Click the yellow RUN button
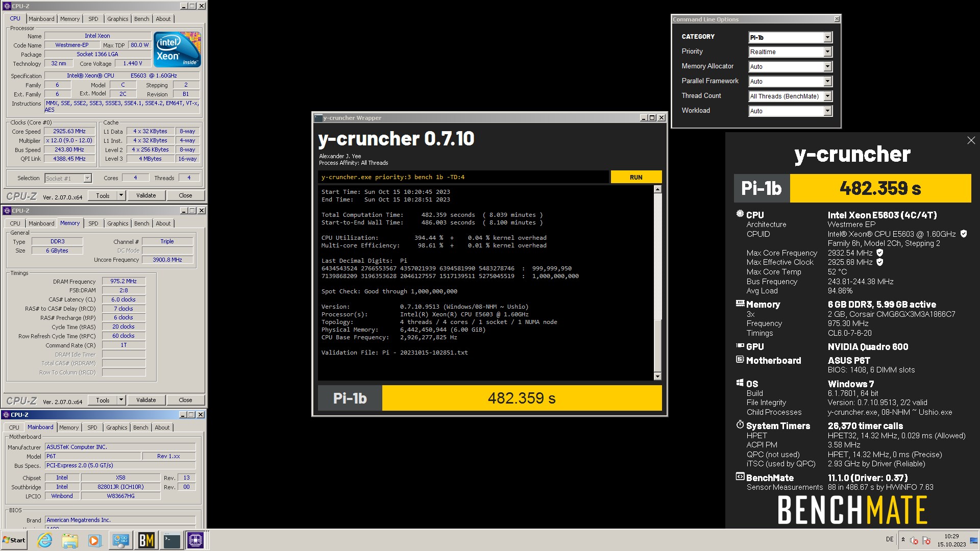Viewport: 980px width, 551px height. (636, 177)
